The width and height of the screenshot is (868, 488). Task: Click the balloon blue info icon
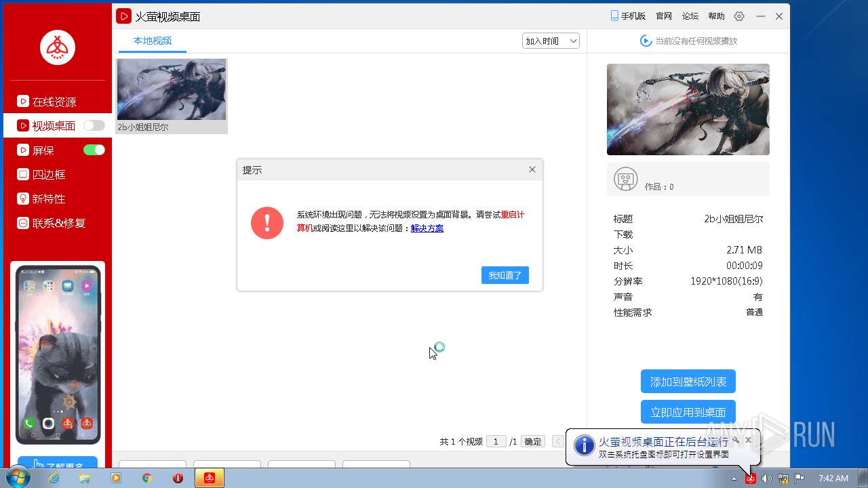coord(584,445)
